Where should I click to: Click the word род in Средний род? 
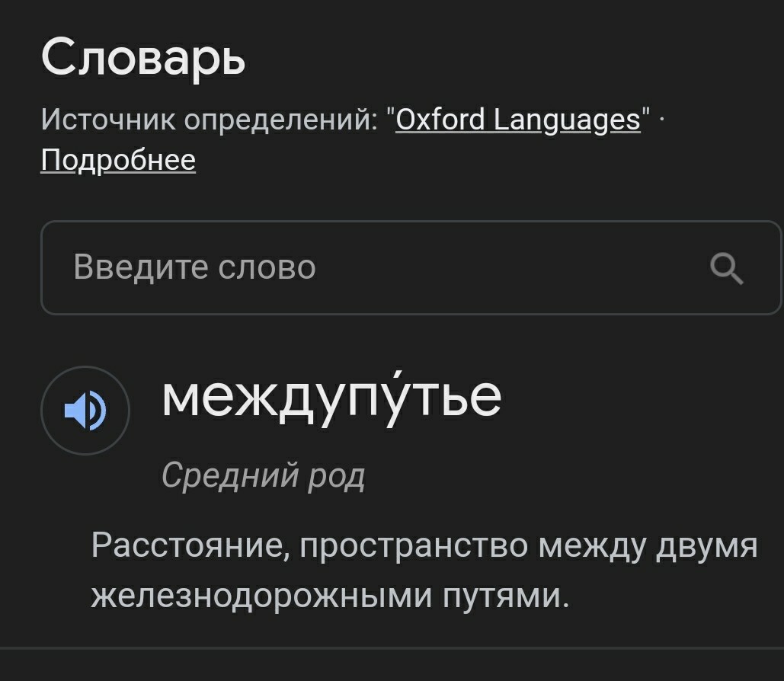click(337, 477)
